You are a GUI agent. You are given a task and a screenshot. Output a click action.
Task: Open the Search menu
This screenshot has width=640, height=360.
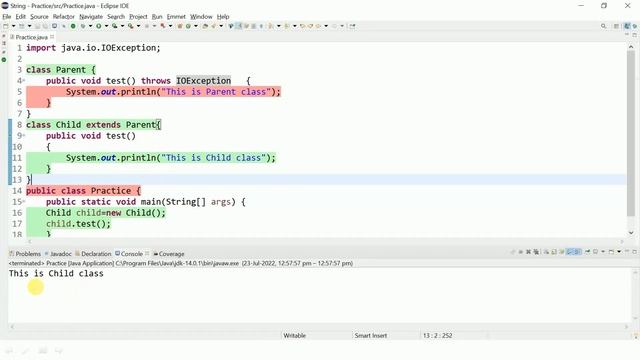click(116, 16)
